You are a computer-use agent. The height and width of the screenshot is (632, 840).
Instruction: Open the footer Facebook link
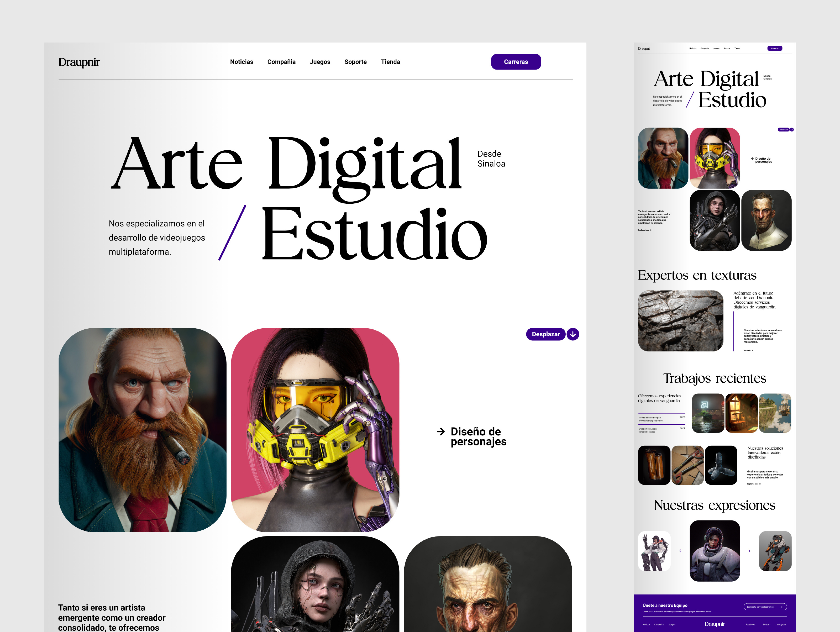coord(750,624)
